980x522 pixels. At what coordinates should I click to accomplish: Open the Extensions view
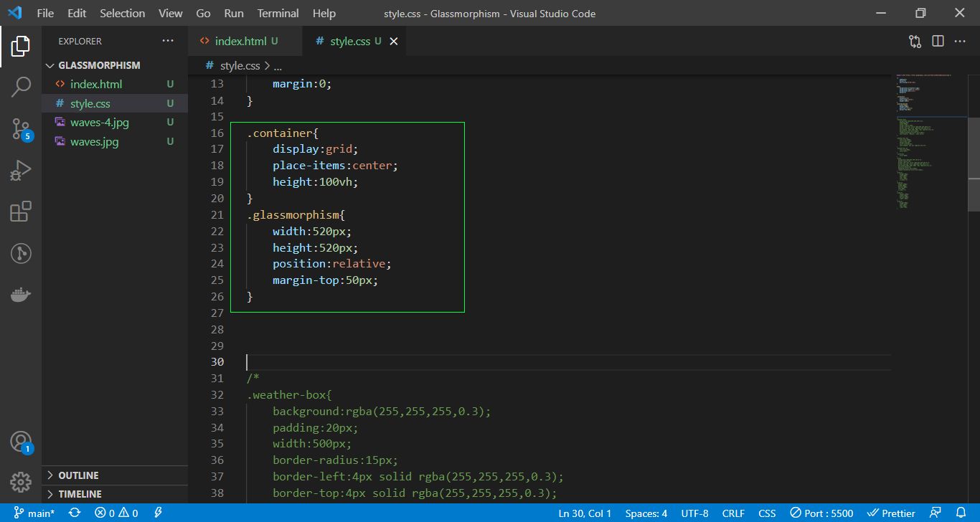tap(21, 212)
